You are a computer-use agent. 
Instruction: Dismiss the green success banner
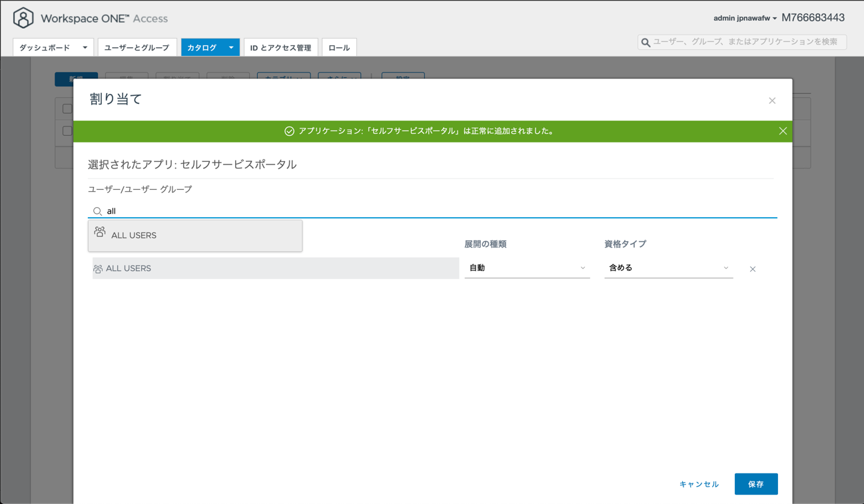click(783, 131)
